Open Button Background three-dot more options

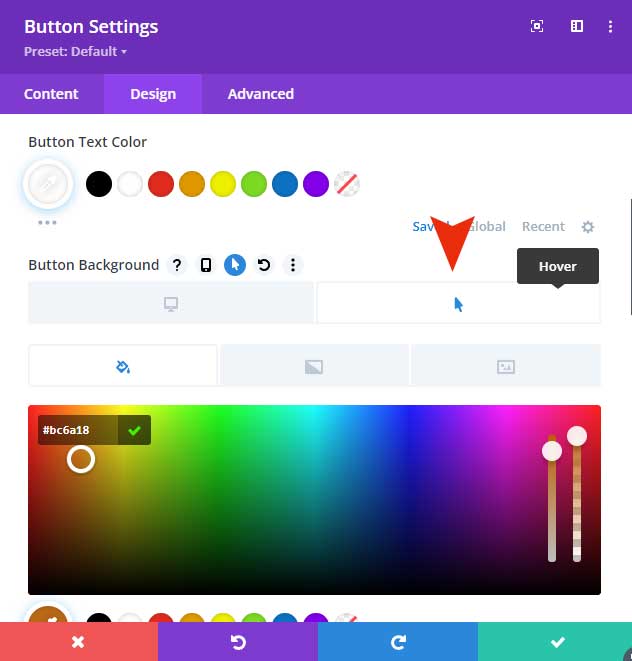[293, 265]
